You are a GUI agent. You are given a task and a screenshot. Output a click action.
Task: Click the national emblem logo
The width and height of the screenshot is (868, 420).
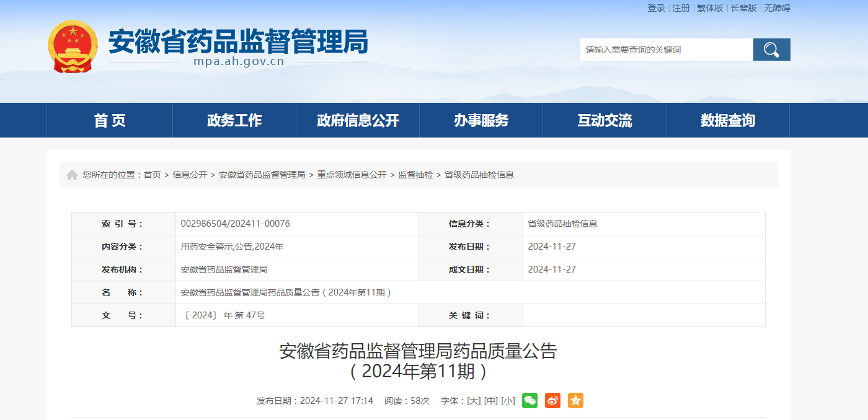[x=73, y=47]
